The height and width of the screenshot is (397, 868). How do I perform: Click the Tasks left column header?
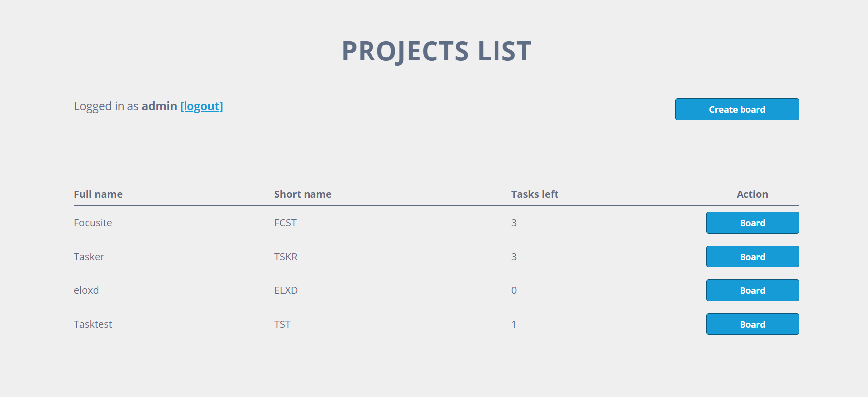[x=534, y=194]
